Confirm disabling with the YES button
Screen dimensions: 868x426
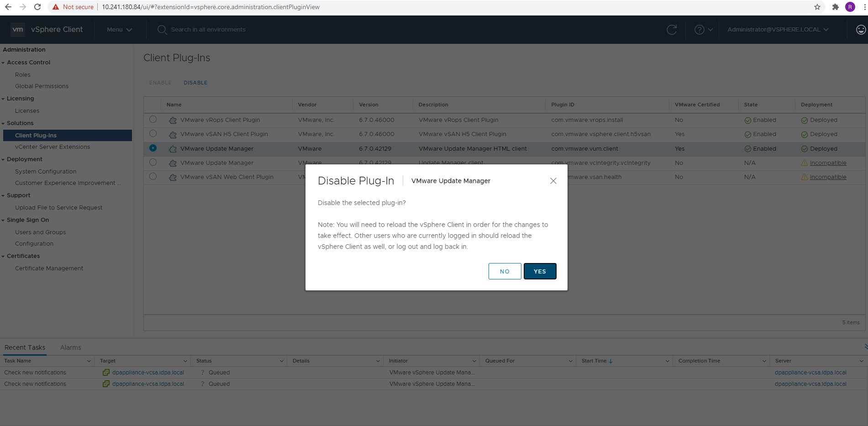point(540,271)
